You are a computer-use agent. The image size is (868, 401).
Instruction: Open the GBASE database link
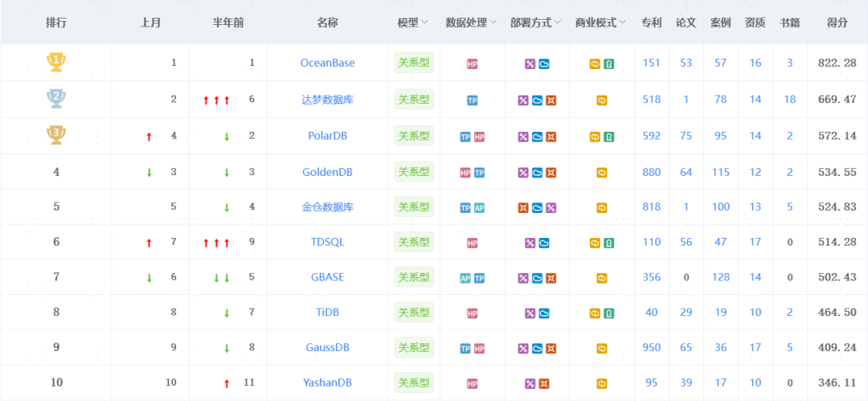pyautogui.click(x=328, y=277)
